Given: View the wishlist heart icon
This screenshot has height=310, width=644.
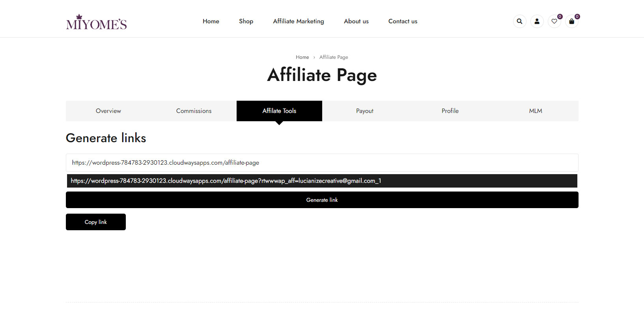Looking at the screenshot, I should pyautogui.click(x=554, y=21).
